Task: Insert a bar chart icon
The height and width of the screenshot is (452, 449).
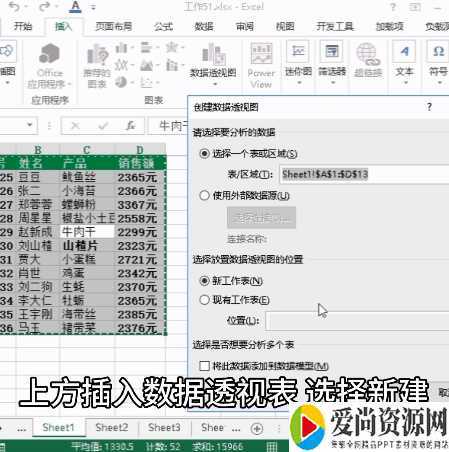Action: click(146, 48)
